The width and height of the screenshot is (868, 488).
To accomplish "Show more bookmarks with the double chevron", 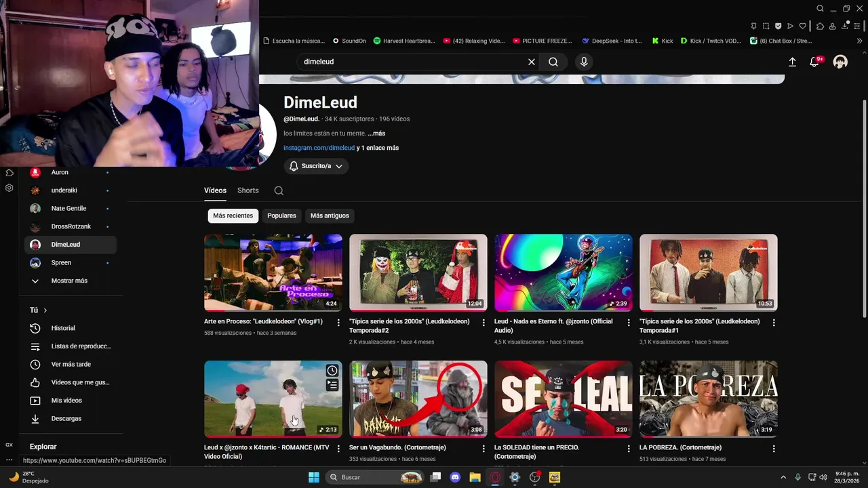I will click(860, 41).
